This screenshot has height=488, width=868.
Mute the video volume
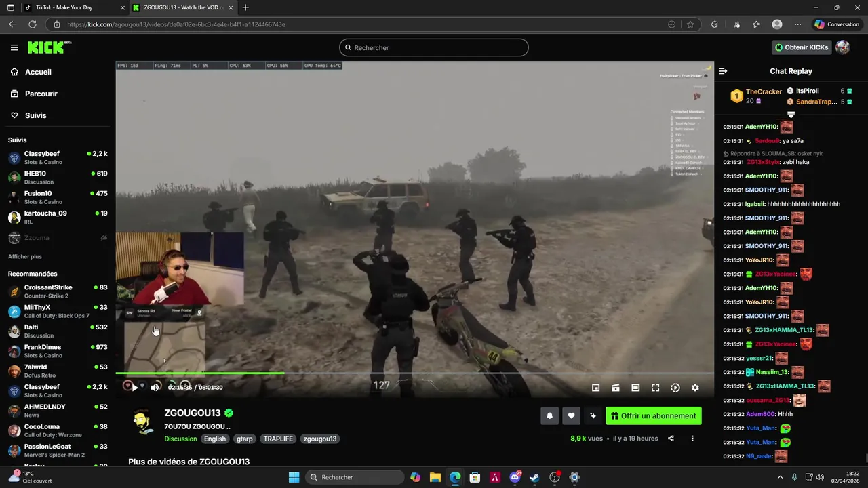(155, 387)
